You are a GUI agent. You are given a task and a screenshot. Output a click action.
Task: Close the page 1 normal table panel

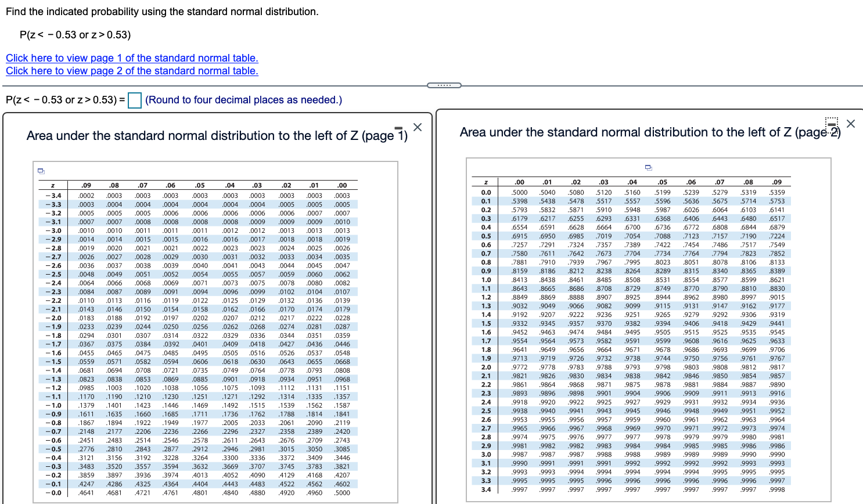(x=418, y=127)
